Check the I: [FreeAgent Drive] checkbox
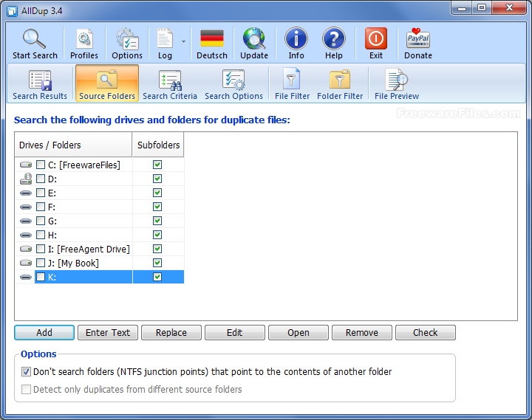 coord(41,249)
